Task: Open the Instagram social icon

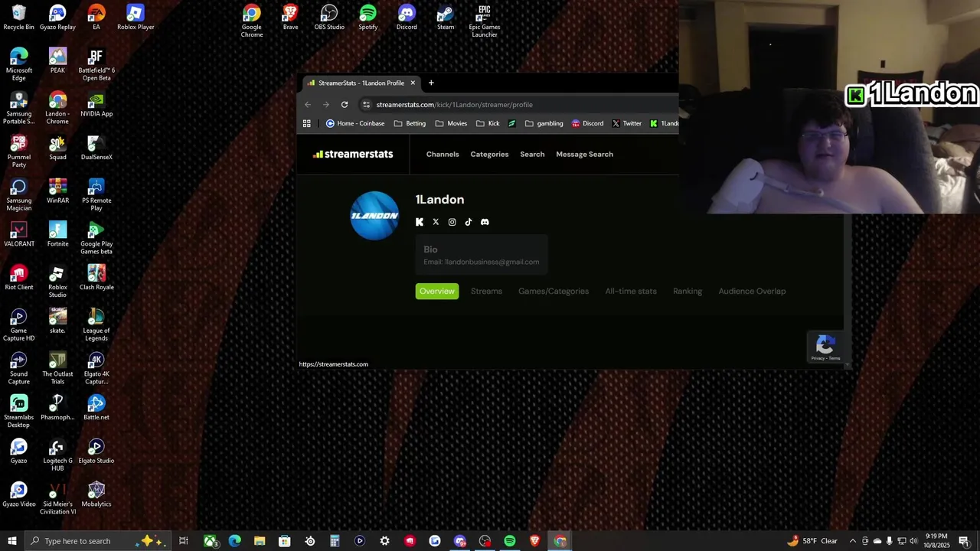Action: [452, 222]
